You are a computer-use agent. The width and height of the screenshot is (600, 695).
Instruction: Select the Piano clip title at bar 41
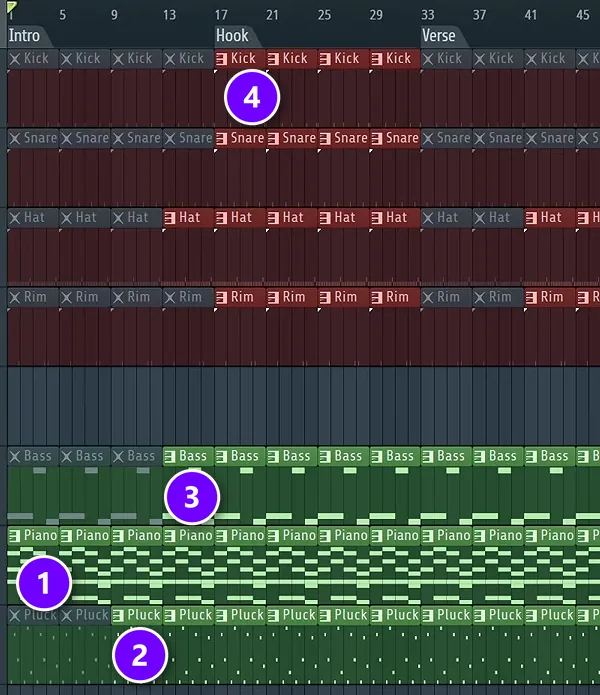(x=557, y=535)
